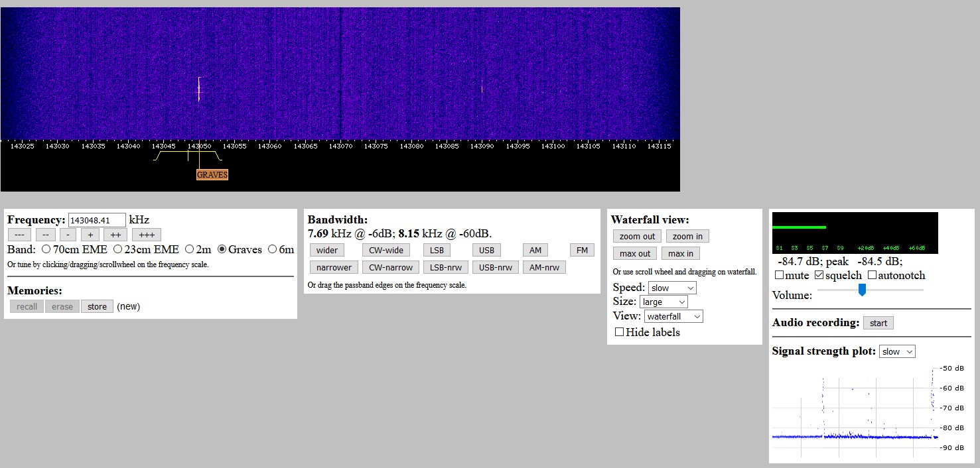980x468 pixels.
Task: Click the Volume slider handle
Action: pos(862,290)
